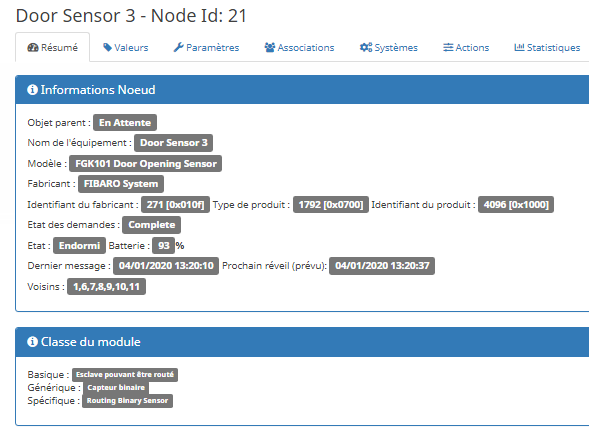The width and height of the screenshot is (589, 436).
Task: Click the Voisins list 1,6,7,8,9,10,11
Action: 106,287
